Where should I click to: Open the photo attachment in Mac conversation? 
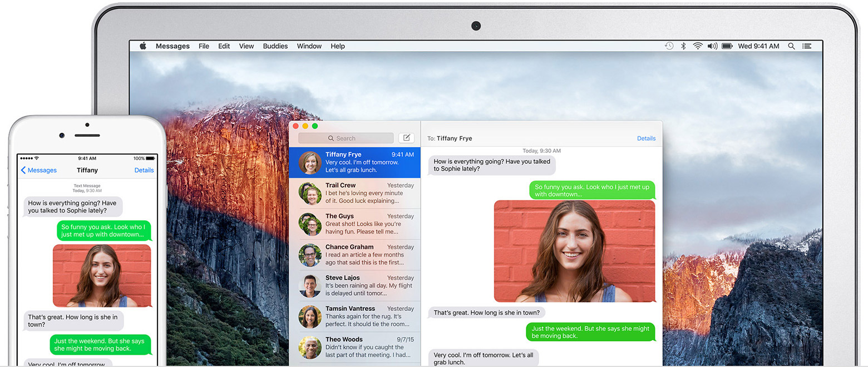tap(574, 251)
